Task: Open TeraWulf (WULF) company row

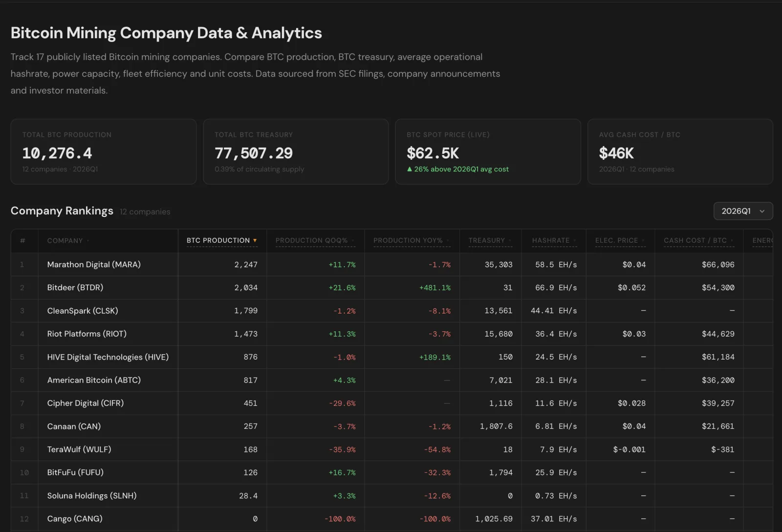Action: tap(392, 449)
